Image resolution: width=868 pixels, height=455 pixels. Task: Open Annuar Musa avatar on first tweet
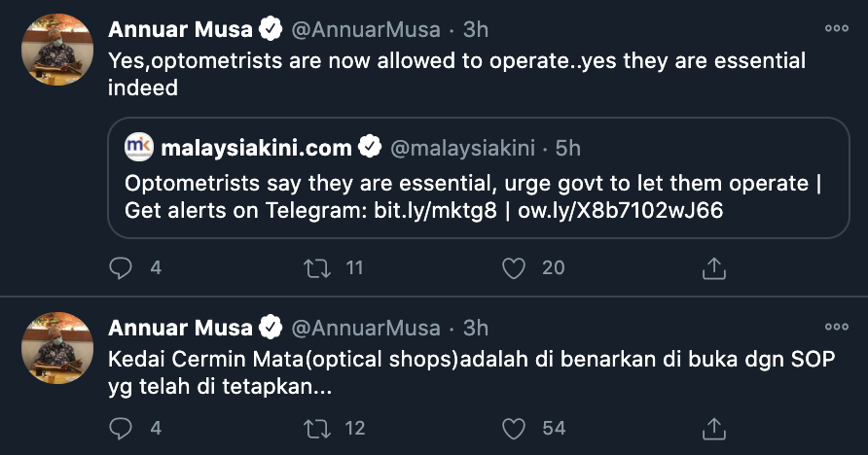click(56, 50)
